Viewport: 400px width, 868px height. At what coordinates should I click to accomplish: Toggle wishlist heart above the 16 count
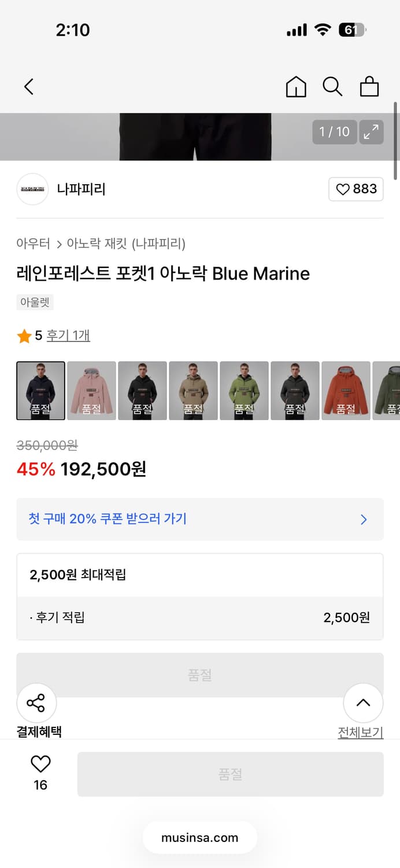(39, 764)
